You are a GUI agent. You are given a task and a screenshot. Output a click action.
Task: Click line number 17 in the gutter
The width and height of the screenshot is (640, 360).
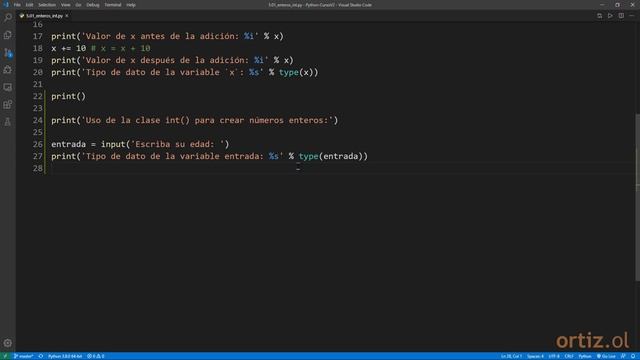pyautogui.click(x=38, y=36)
